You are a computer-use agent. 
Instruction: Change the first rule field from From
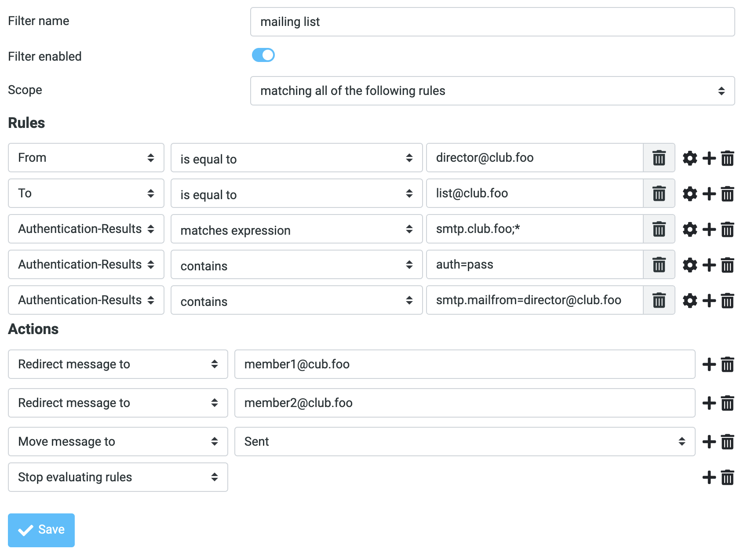click(x=86, y=158)
